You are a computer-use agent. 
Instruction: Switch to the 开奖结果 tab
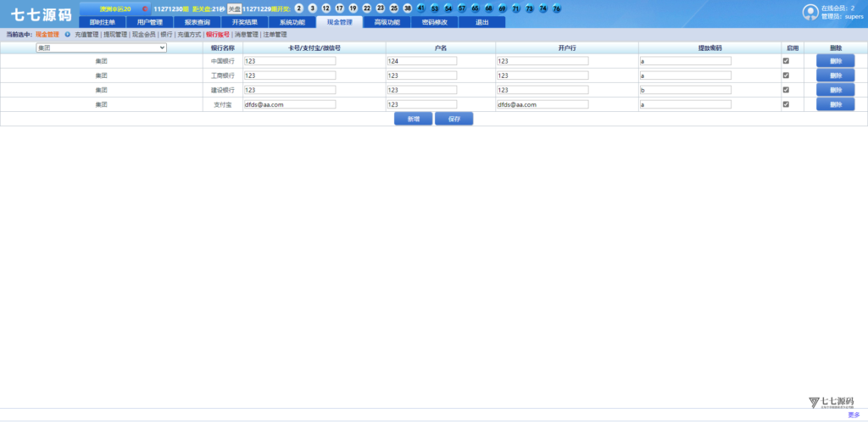pyautogui.click(x=244, y=22)
